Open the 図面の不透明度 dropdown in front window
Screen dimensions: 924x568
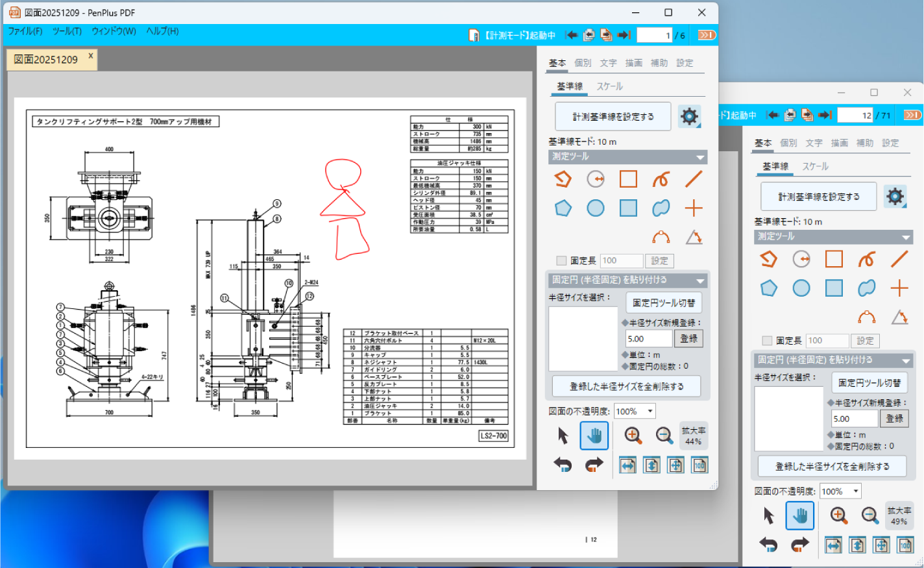(650, 411)
